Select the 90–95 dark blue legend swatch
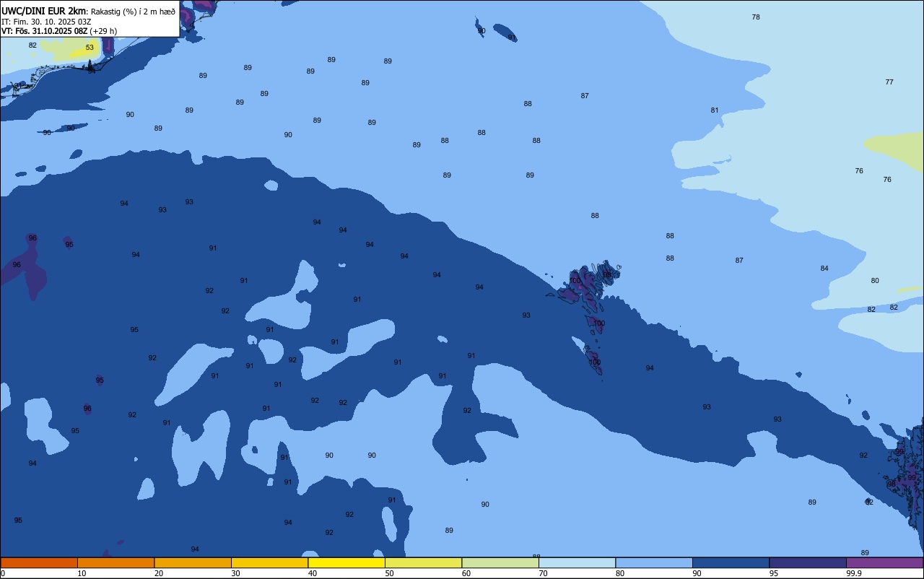The image size is (924, 579). (731, 562)
